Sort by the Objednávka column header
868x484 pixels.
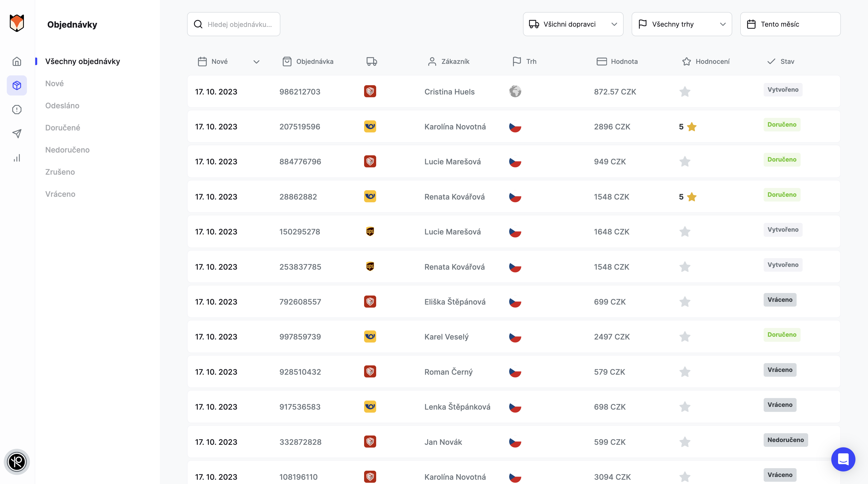coord(308,61)
